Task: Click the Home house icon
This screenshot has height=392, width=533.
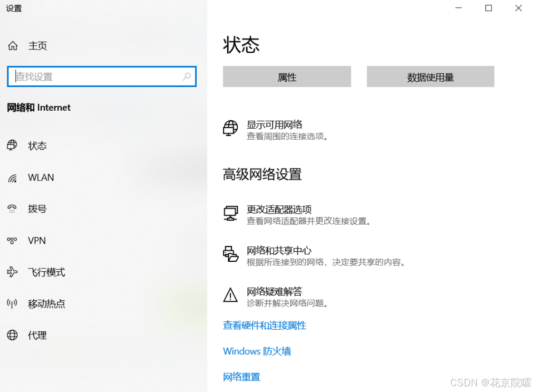Action: pos(13,46)
